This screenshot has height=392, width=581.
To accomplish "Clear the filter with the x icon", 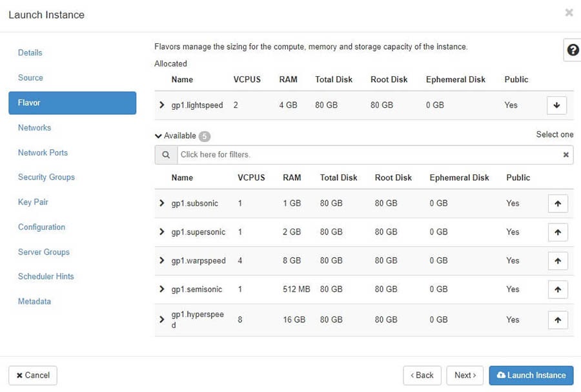I will click(566, 155).
